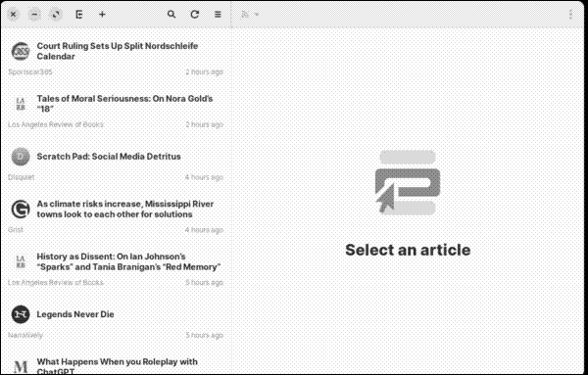The height and width of the screenshot is (375, 588).
Task: Click the RSS feed icon in header
Action: click(245, 15)
